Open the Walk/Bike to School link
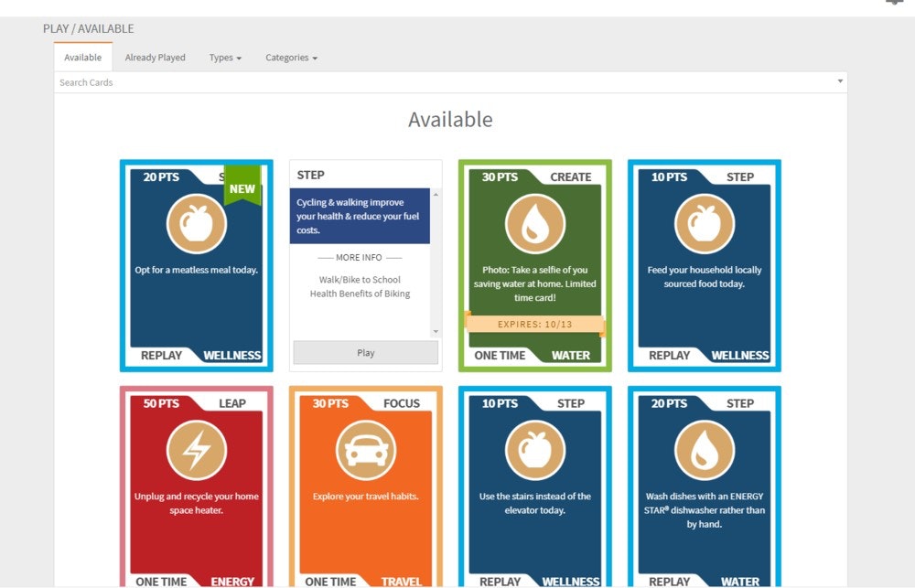The height and width of the screenshot is (588, 915). pyautogui.click(x=360, y=280)
